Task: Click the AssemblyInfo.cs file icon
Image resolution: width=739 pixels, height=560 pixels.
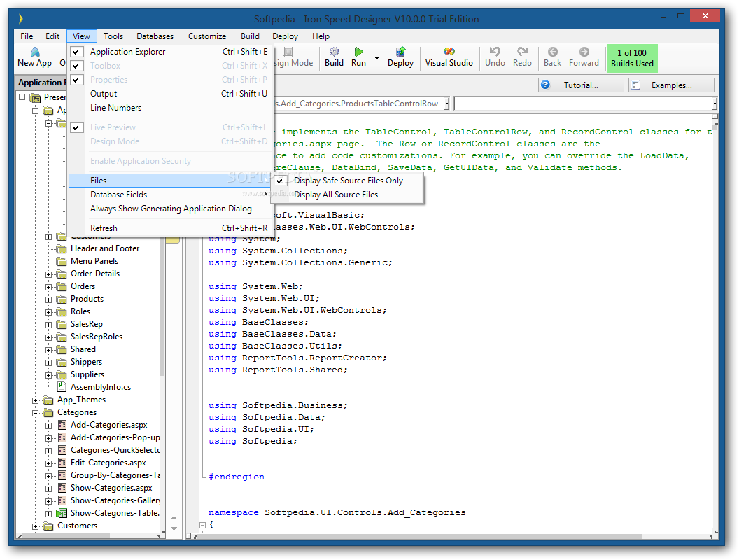Action: coord(62,386)
